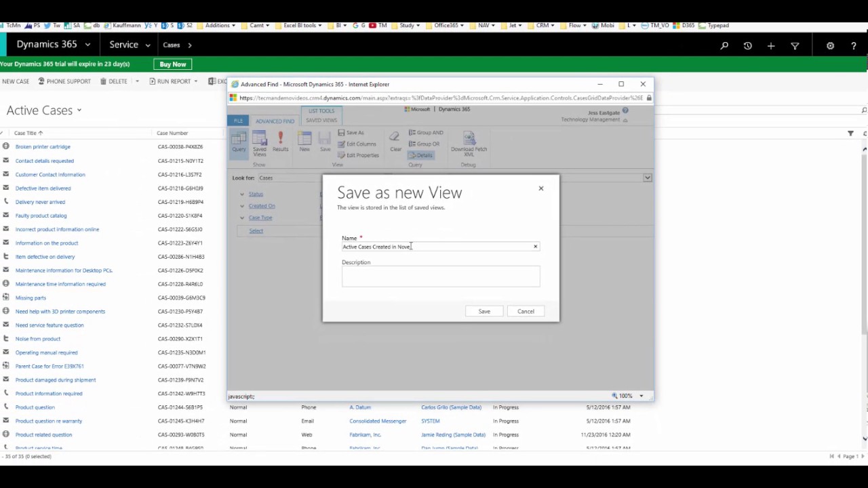
Task: Click the help question mark icon in header
Action: click(x=854, y=45)
